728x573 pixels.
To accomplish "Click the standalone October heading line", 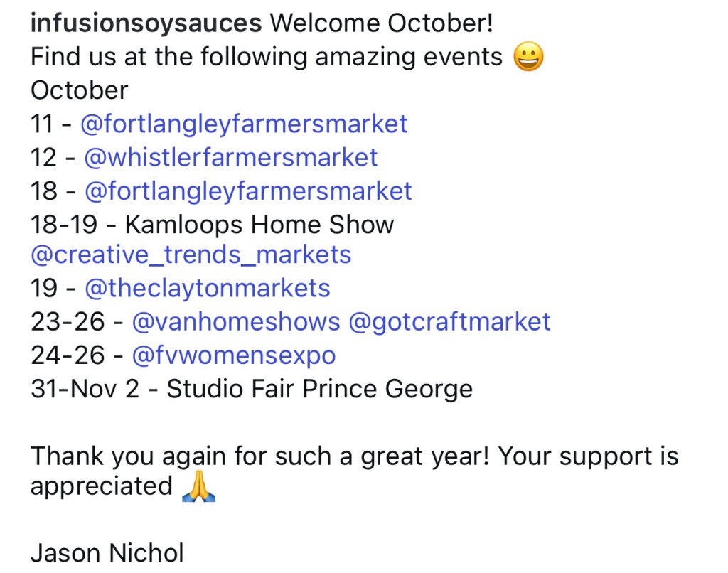I will pos(79,90).
